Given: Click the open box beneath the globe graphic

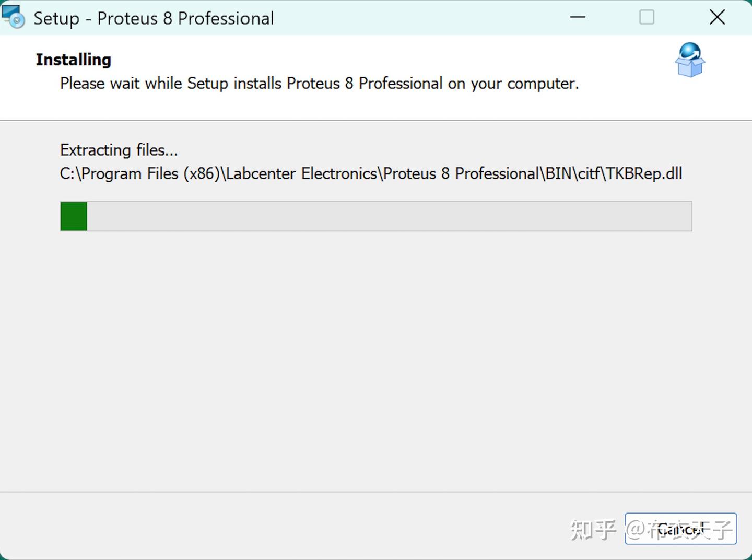Looking at the screenshot, I should tap(690, 71).
